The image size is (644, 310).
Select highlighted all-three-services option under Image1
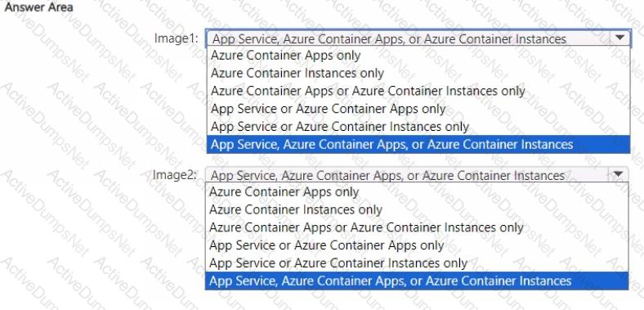tap(418, 144)
